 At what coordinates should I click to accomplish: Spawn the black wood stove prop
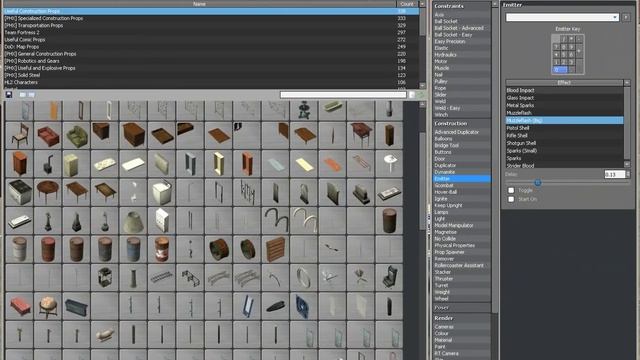point(48,164)
